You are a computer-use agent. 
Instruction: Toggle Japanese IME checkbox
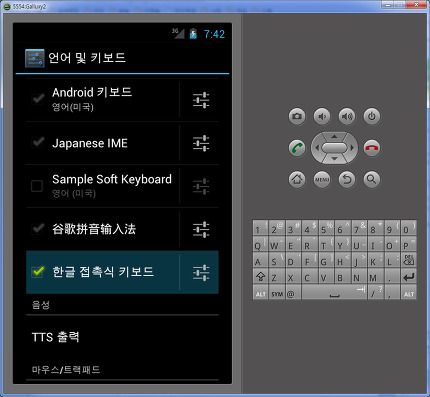[38, 142]
